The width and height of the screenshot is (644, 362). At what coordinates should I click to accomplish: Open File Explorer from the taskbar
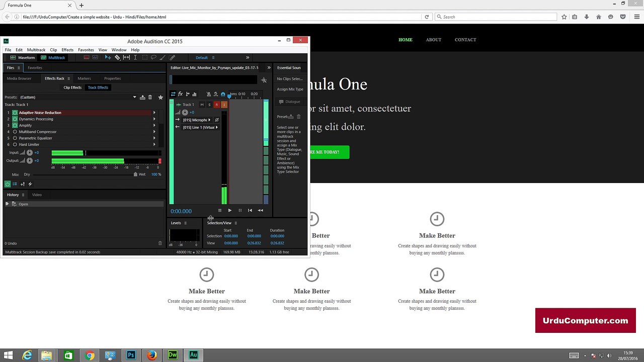point(47,355)
